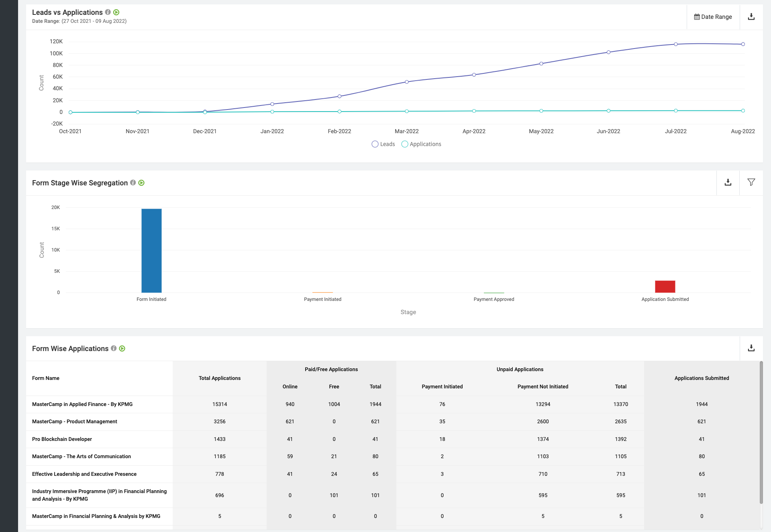Click Applications Submitted column header
This screenshot has width=771, height=532.
coord(702,378)
